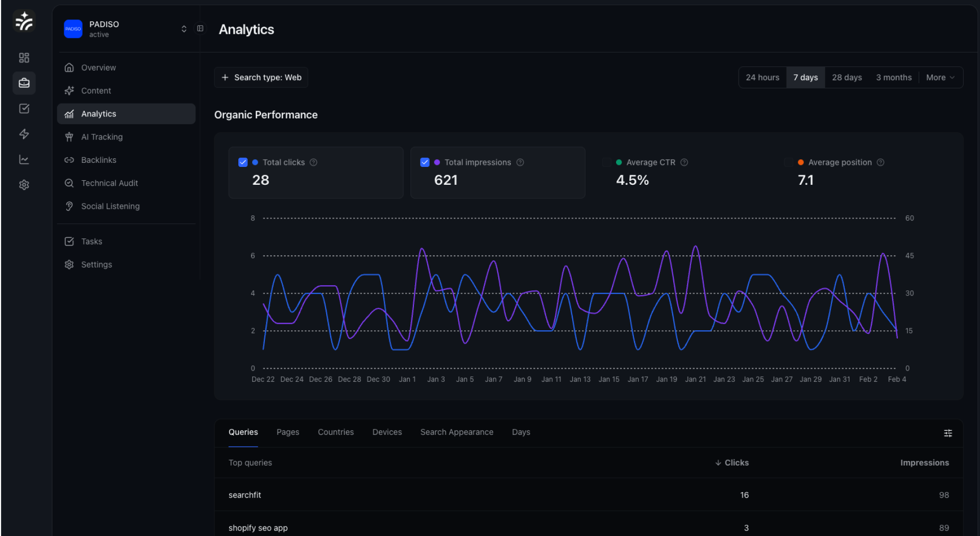Open AI Tracking in sidebar

[102, 137]
